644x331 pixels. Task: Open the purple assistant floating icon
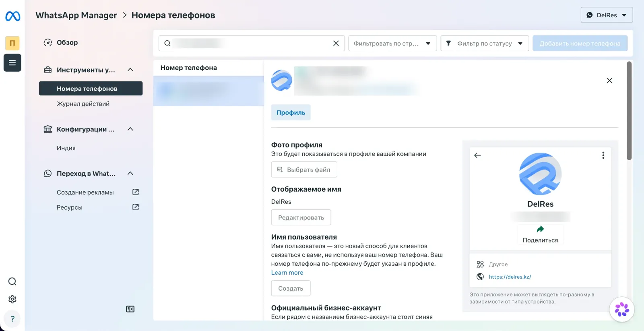click(x=622, y=309)
